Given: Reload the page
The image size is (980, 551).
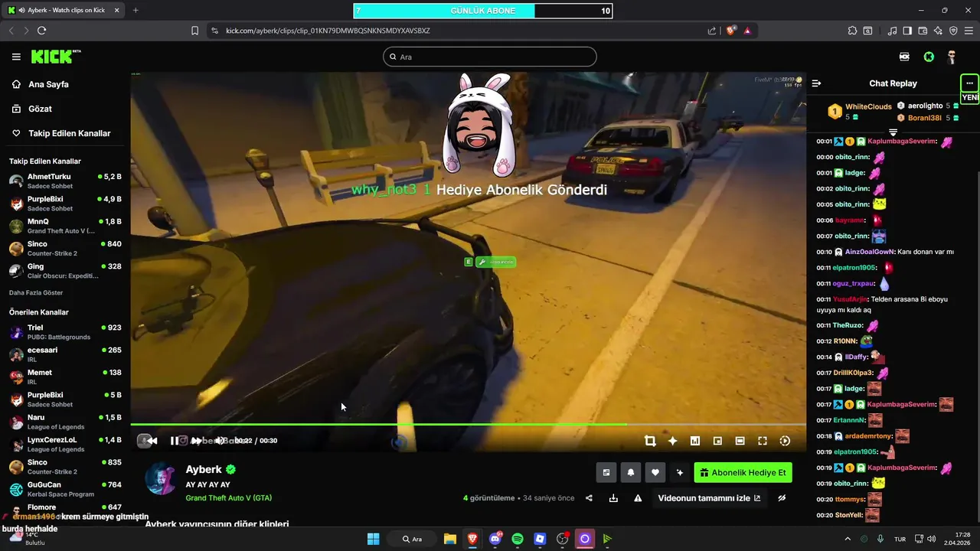Looking at the screenshot, I should click(x=41, y=31).
